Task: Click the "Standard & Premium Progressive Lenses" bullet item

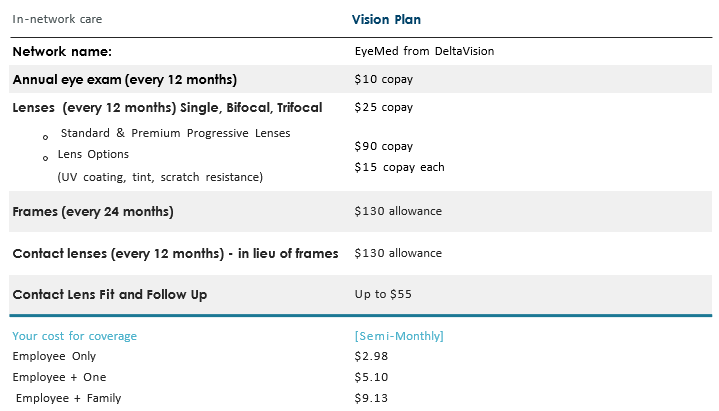Action: click(175, 133)
